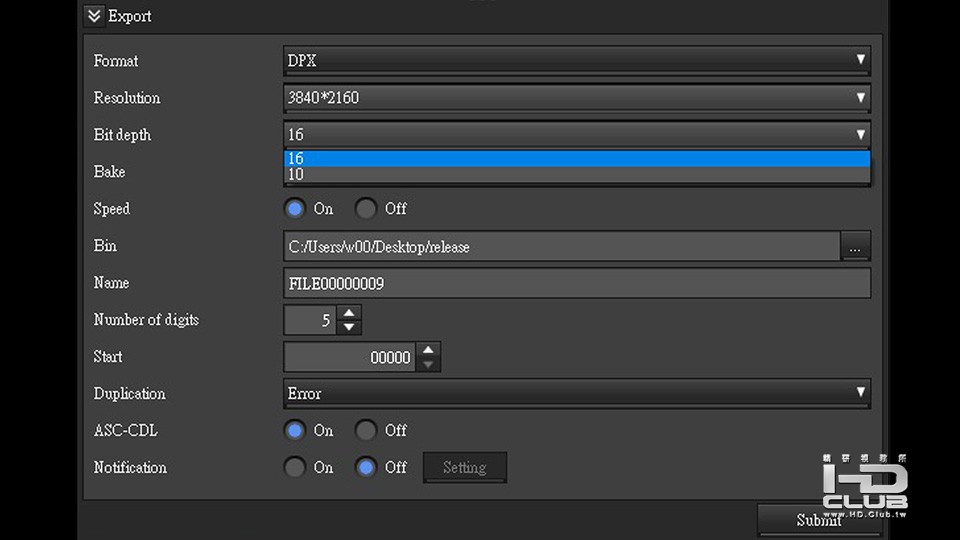This screenshot has width=960, height=540.
Task: Increase Number of digits with up arrow
Action: [x=349, y=313]
